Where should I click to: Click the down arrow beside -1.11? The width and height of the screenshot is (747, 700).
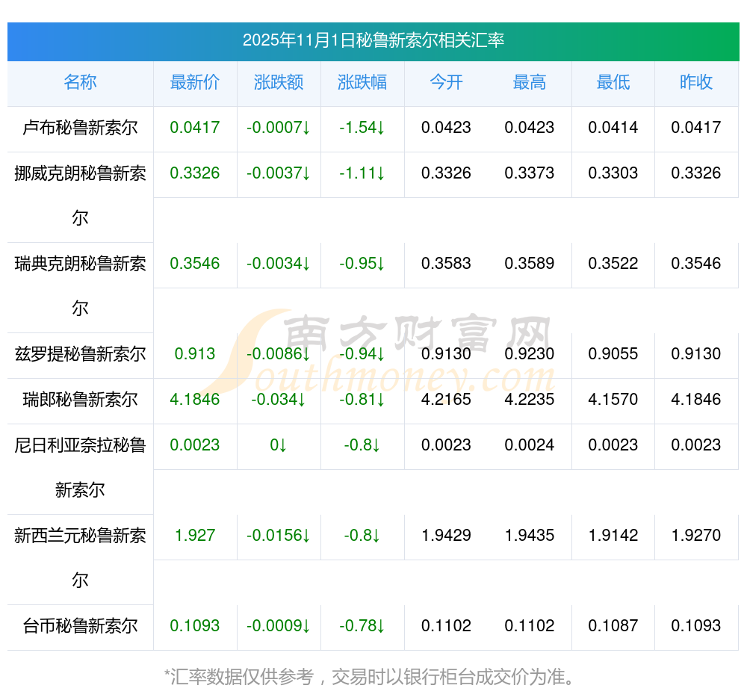[381, 173]
